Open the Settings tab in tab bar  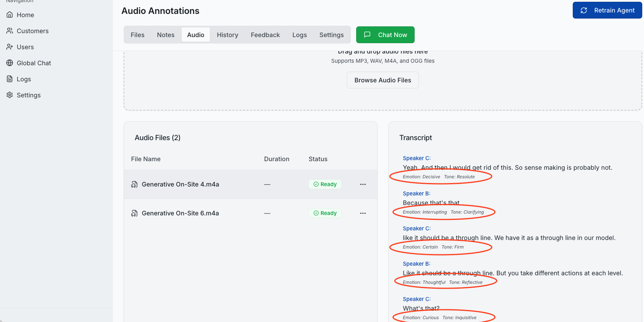[x=332, y=35]
